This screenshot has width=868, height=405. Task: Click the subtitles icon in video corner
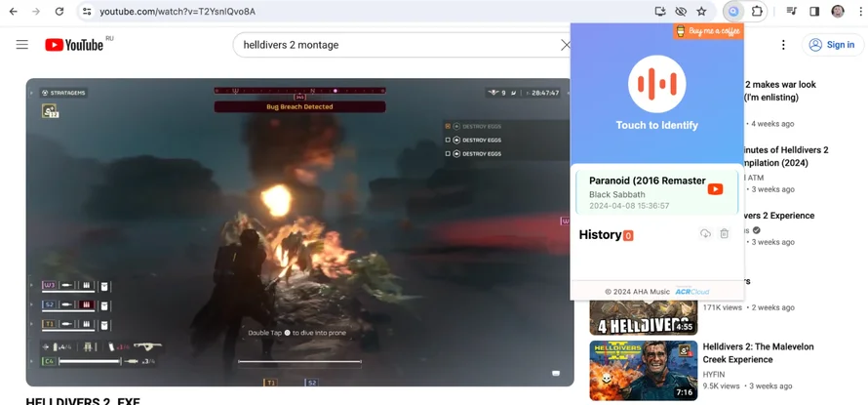[x=556, y=374]
